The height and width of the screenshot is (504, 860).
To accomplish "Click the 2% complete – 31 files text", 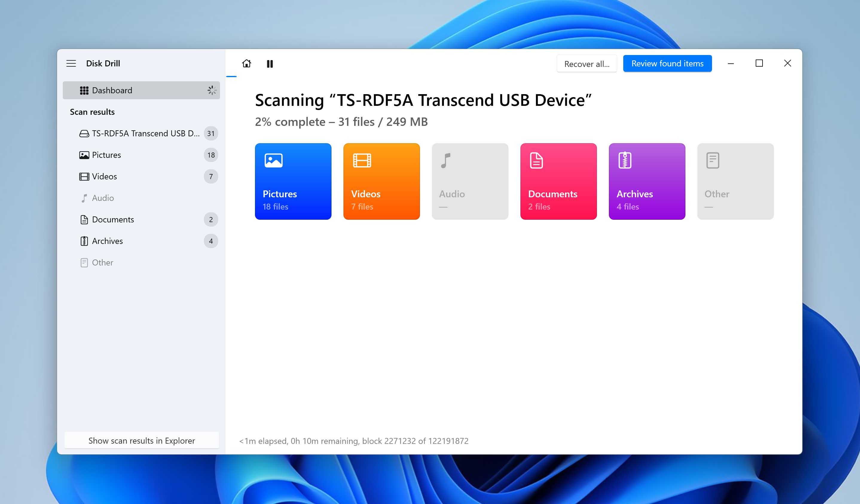I will [341, 122].
